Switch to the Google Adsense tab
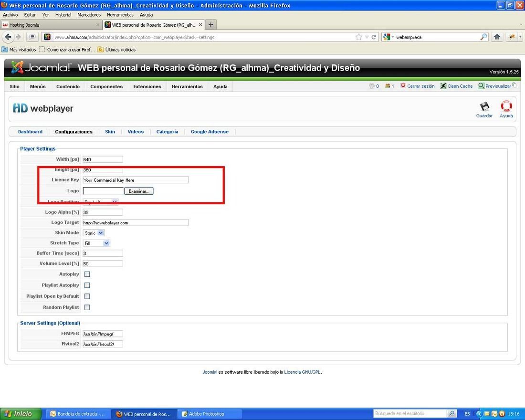The height and width of the screenshot is (420, 525). tap(210, 132)
